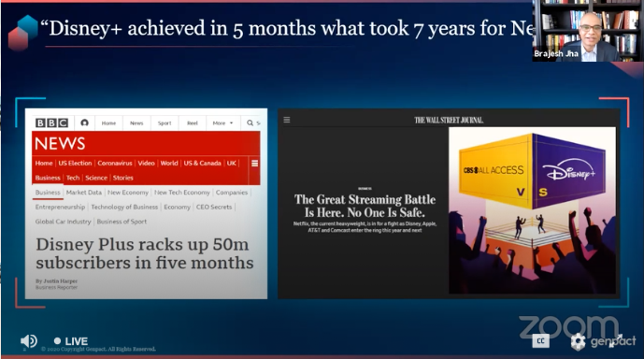This screenshot has width=644, height=359.
Task: Open the BBC Home top link
Action: pyautogui.click(x=108, y=122)
